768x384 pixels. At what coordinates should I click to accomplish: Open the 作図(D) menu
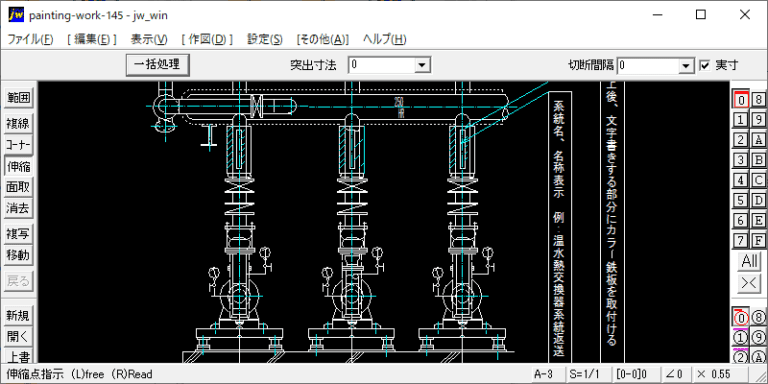click(x=207, y=40)
